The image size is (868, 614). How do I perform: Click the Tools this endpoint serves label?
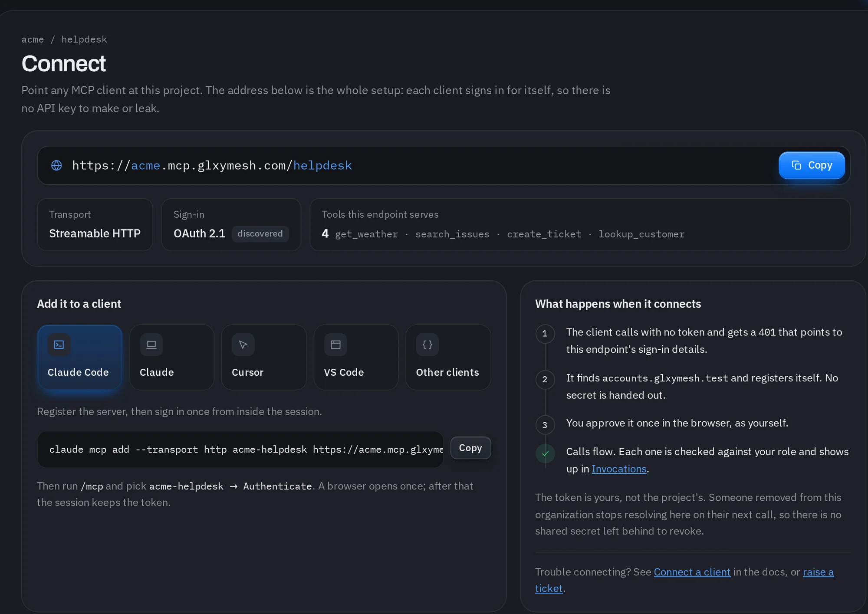(380, 214)
